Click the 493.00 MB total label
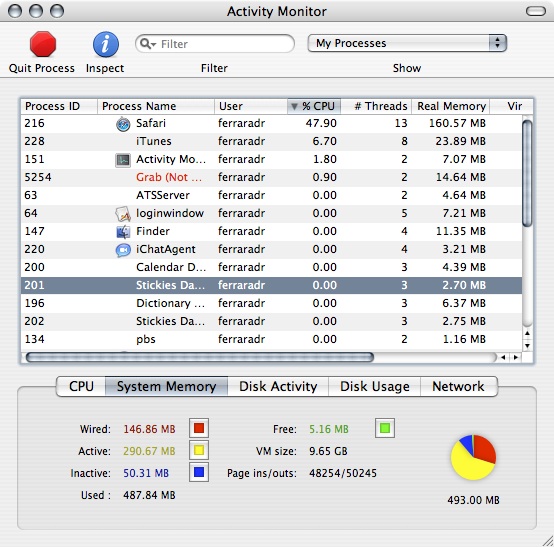This screenshot has height=547, width=554. click(x=473, y=500)
